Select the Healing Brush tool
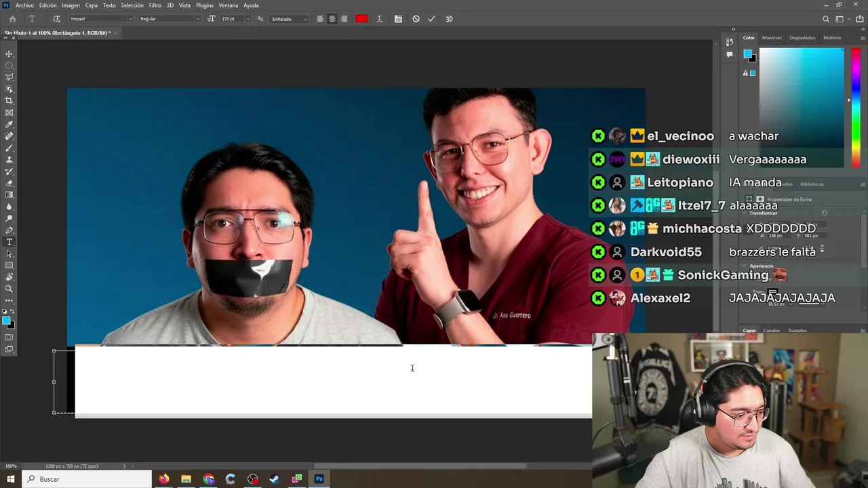868x488 pixels. click(x=9, y=136)
